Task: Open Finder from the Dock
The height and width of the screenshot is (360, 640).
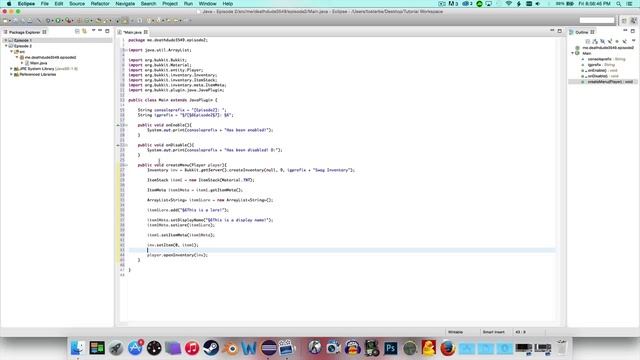Action: pyautogui.click(x=77, y=348)
